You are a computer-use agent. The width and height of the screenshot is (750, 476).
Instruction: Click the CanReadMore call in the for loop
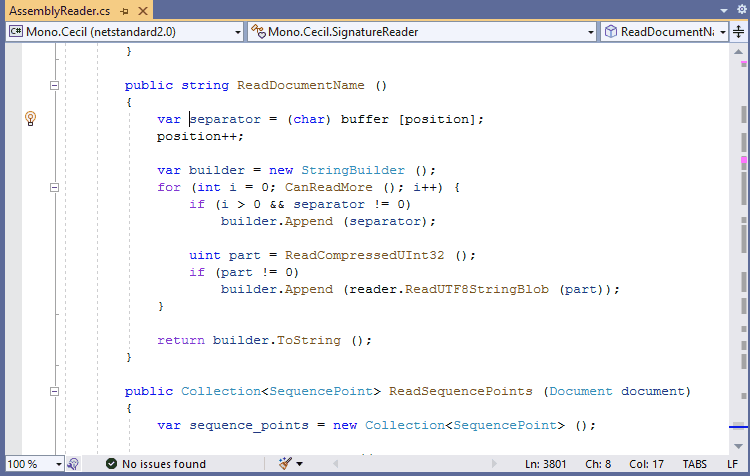coord(329,188)
